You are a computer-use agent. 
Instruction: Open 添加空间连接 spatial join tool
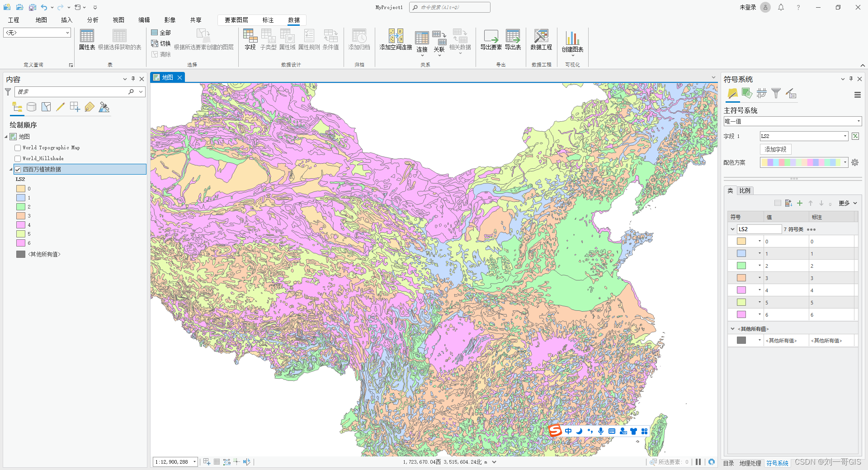tap(396, 39)
